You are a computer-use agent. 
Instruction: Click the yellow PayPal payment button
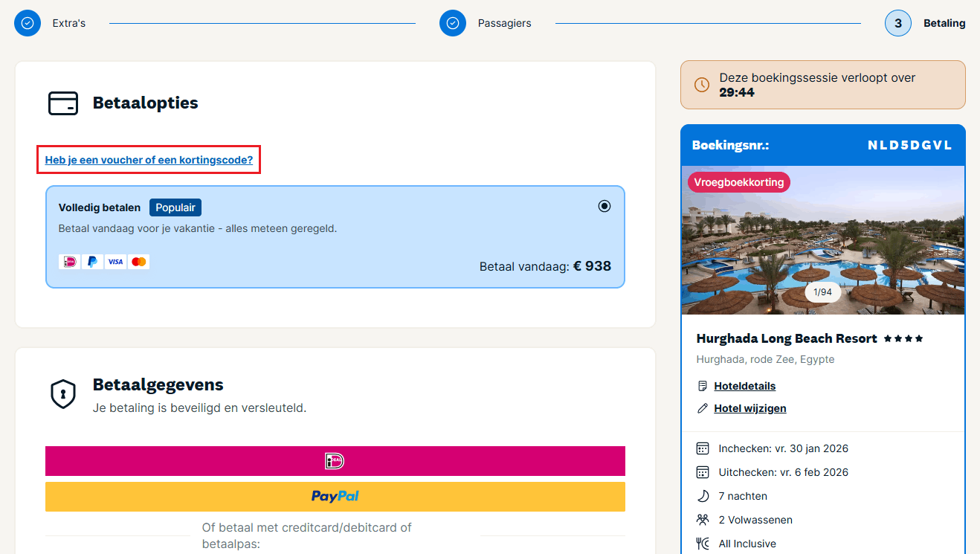coord(335,496)
